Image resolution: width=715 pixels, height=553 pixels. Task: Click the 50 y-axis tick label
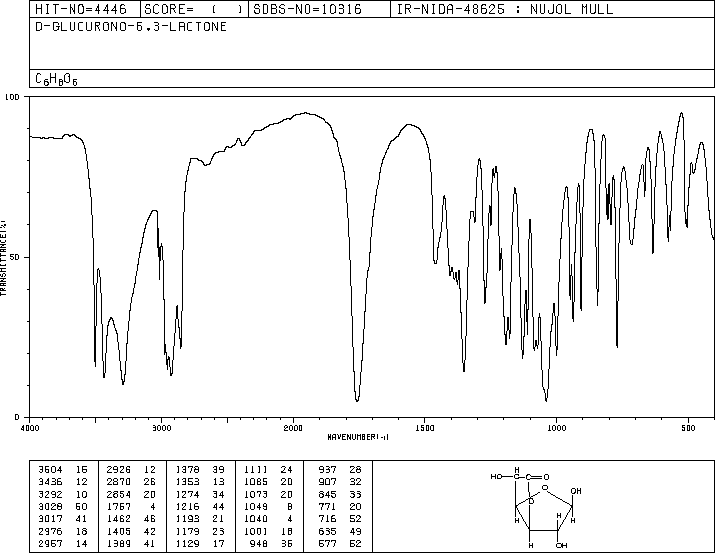(x=15, y=257)
